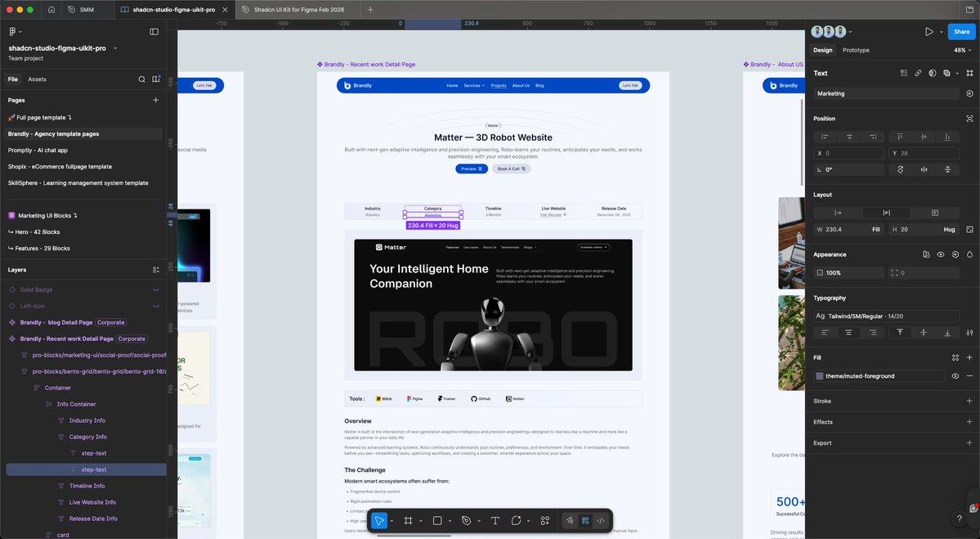The height and width of the screenshot is (539, 980).
Task: Add a new page with plus
Action: (x=155, y=100)
